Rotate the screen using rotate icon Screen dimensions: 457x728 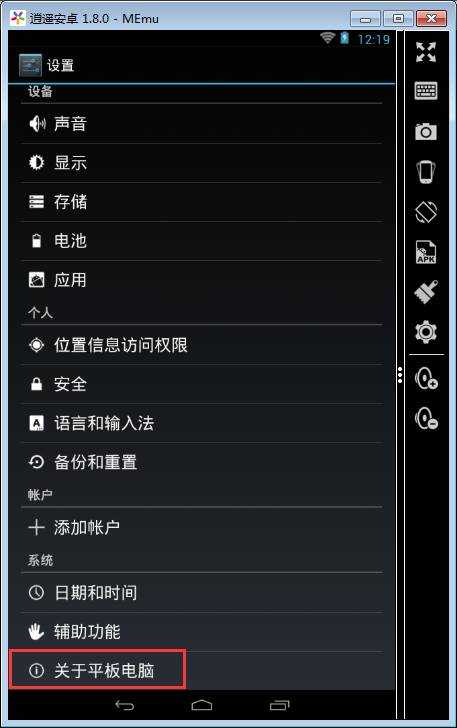[426, 212]
